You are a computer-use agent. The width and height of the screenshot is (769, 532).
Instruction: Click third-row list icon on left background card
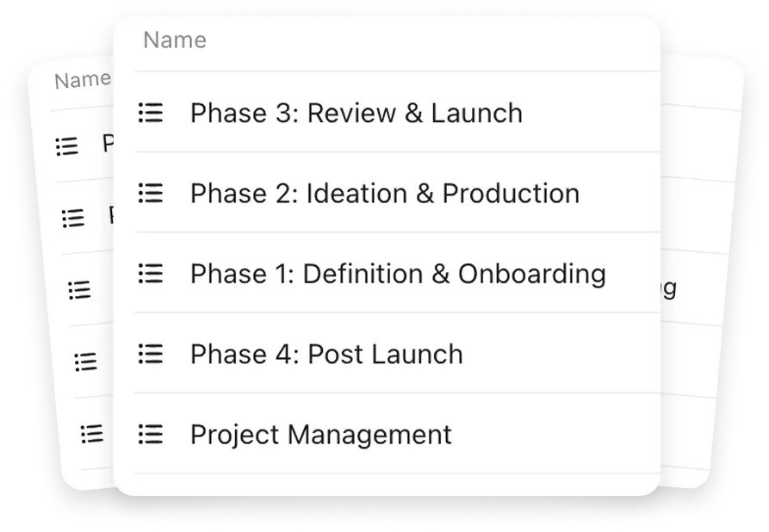click(79, 290)
